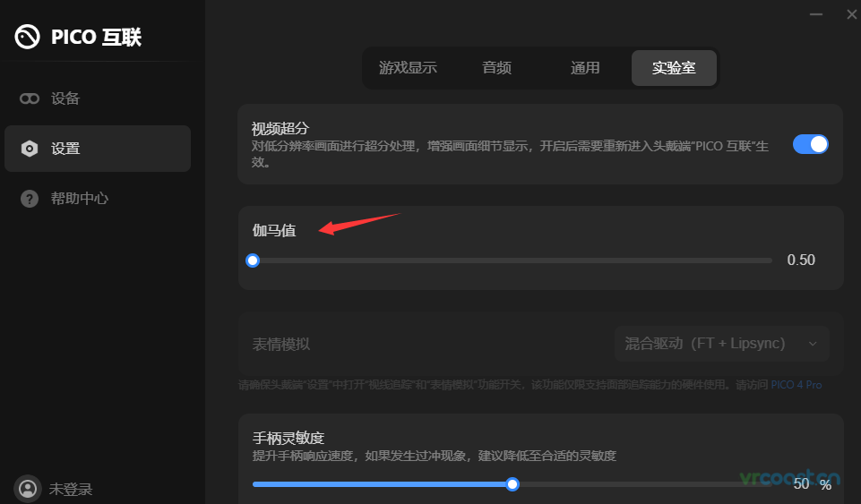Click the 视频超分 heading text
Image resolution: width=861 pixels, height=504 pixels.
pyautogui.click(x=280, y=129)
